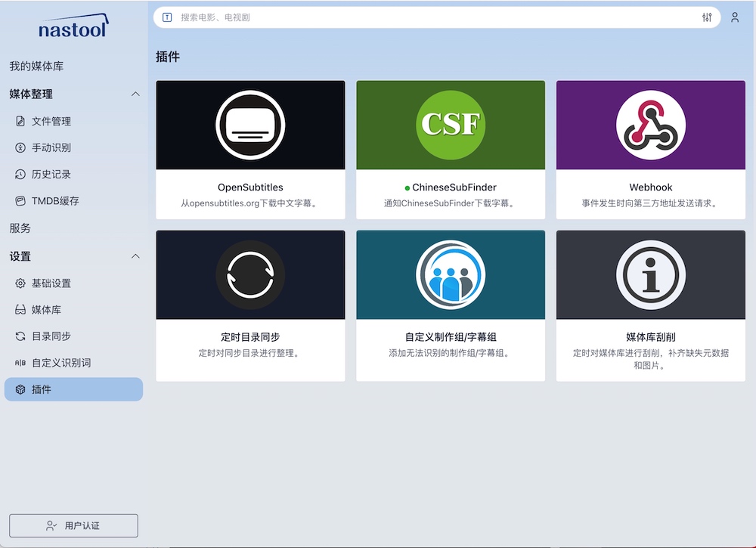756x548 pixels.
Task: Click text 事件发生时向第三方地址发送请求。
Action: coord(650,203)
